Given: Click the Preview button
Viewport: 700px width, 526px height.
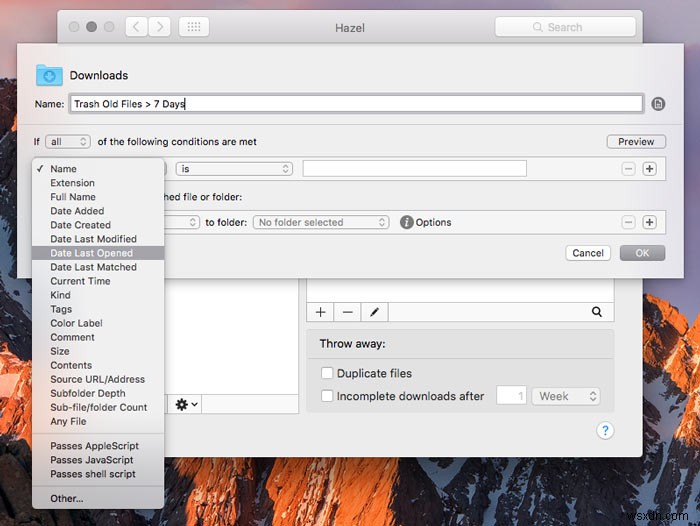Looking at the screenshot, I should pos(636,142).
